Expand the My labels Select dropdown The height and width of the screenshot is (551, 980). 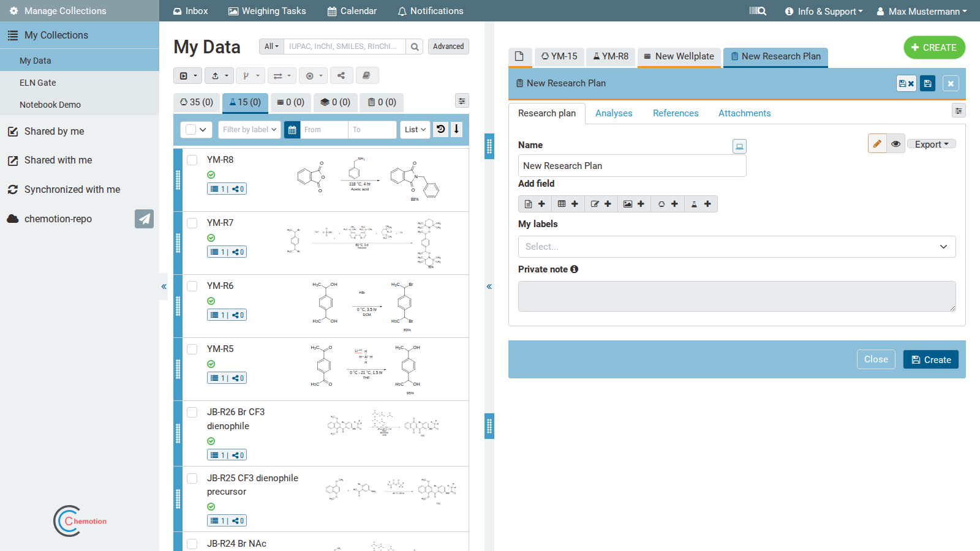[x=737, y=247]
